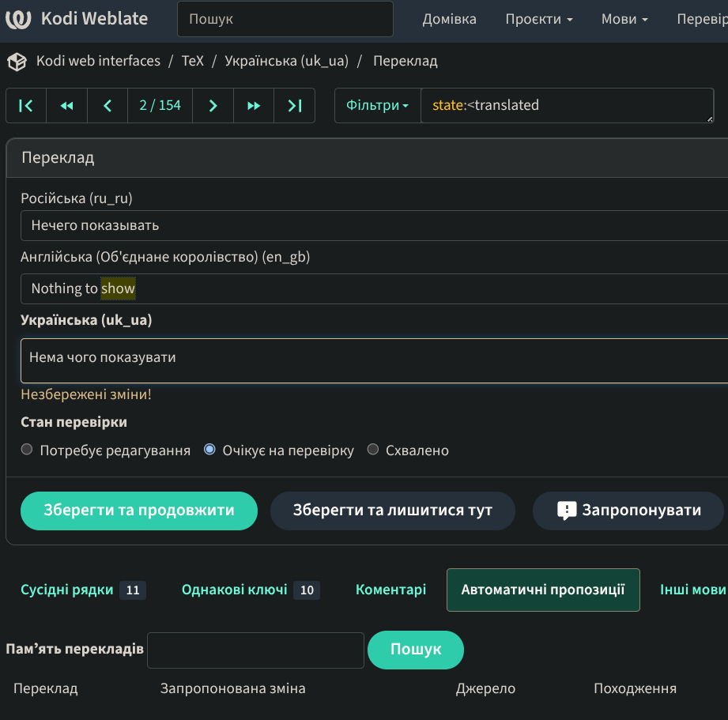Skip back several strings with rewind arrows

coord(67,106)
